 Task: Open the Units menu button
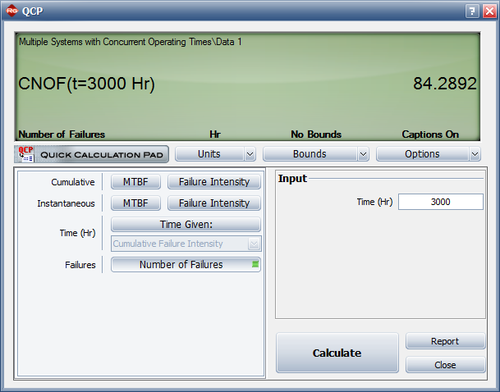pos(210,154)
